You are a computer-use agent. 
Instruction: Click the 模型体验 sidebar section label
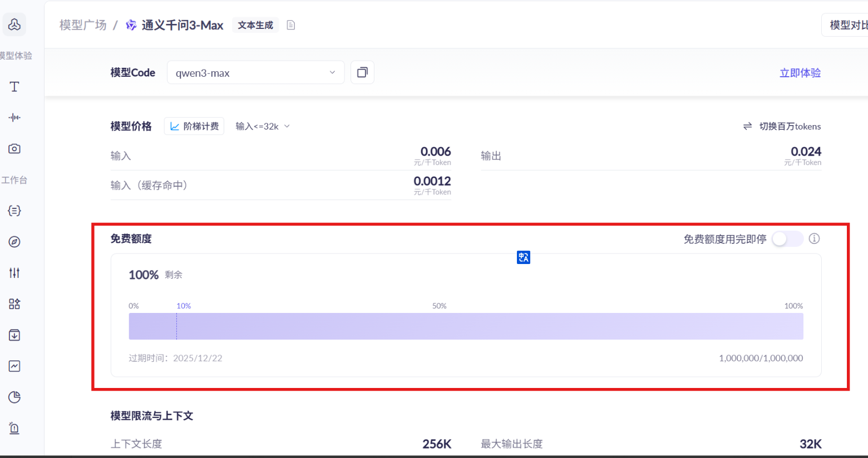click(16, 56)
